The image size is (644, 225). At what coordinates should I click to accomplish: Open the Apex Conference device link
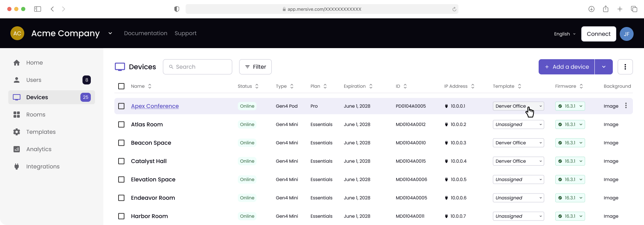155,106
